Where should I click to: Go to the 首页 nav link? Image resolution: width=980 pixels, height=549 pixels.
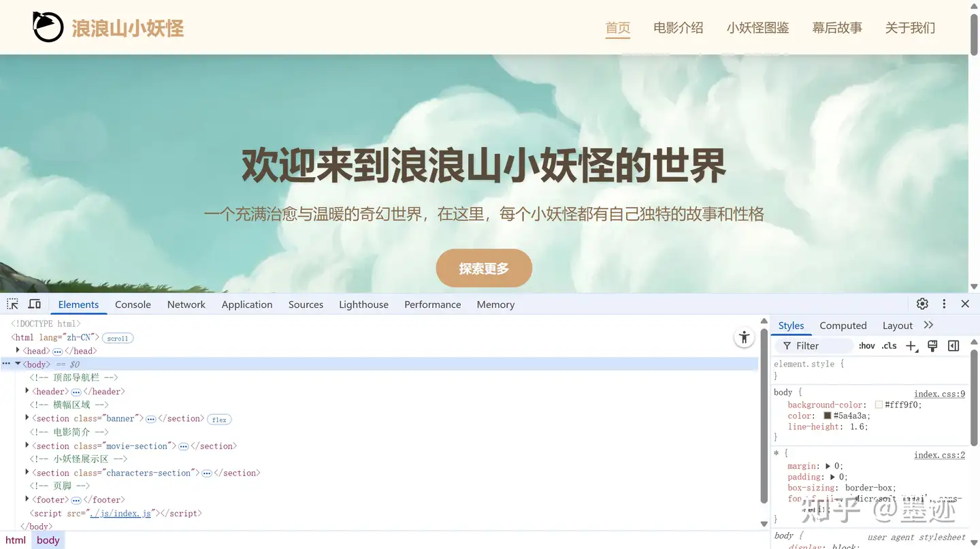click(618, 28)
